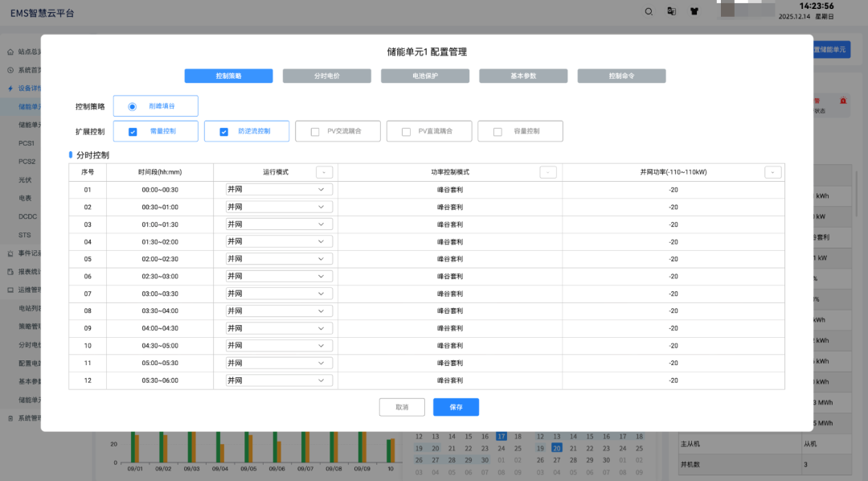Click the 取消 button

tap(402, 407)
